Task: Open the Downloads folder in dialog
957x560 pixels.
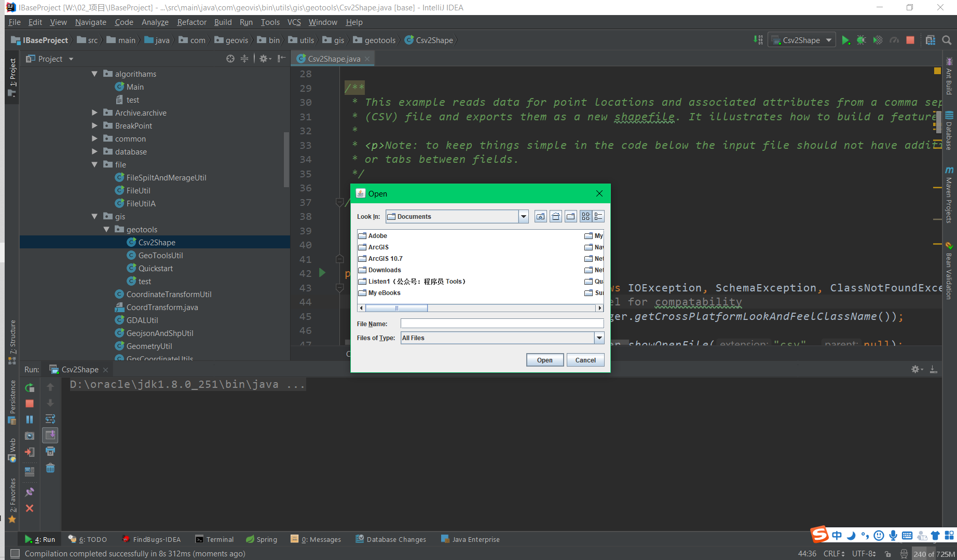Action: point(379,270)
